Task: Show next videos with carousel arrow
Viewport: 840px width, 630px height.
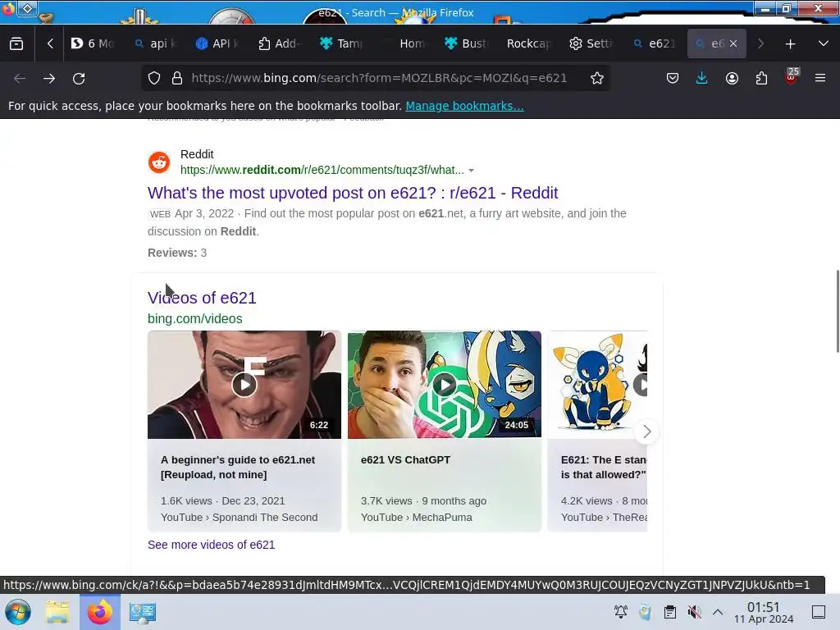Action: (646, 431)
